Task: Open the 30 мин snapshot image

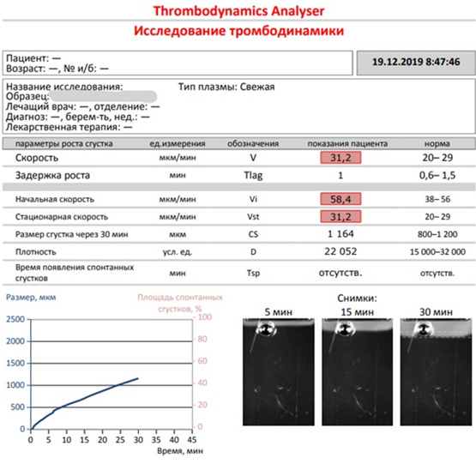Action: 436,371
